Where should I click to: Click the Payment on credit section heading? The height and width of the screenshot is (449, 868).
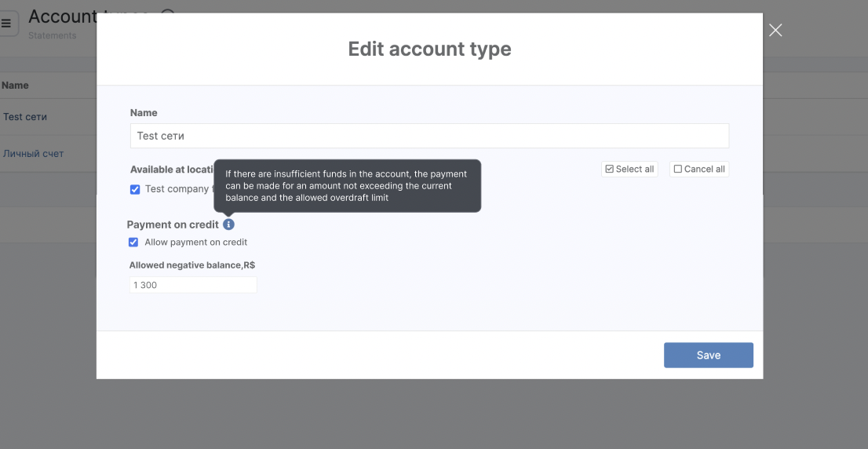click(x=173, y=224)
